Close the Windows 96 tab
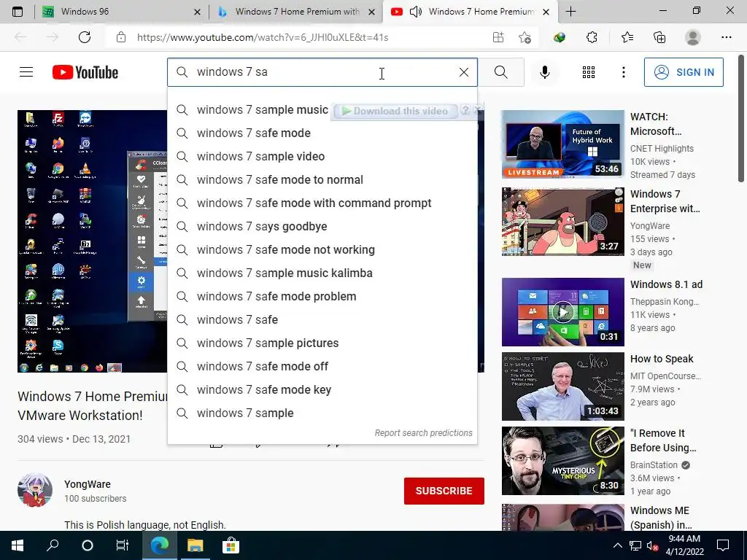The height and width of the screenshot is (560, 747). pos(197,12)
